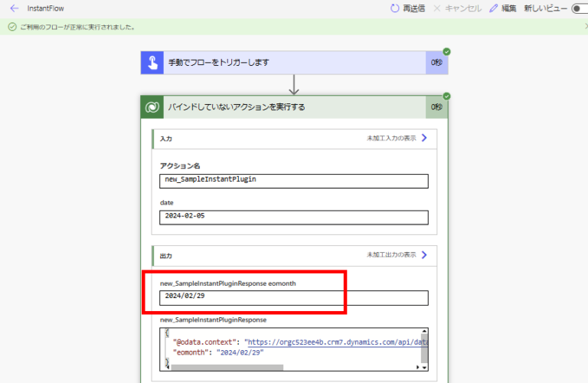Click the new_SampleInstantPluginResponse eomonth label
The height and width of the screenshot is (383, 588).
click(227, 283)
